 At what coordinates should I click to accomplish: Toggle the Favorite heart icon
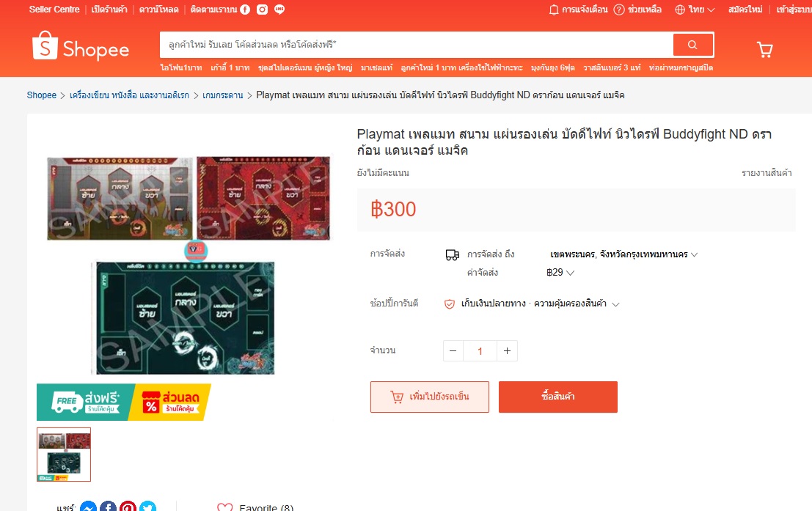224,507
